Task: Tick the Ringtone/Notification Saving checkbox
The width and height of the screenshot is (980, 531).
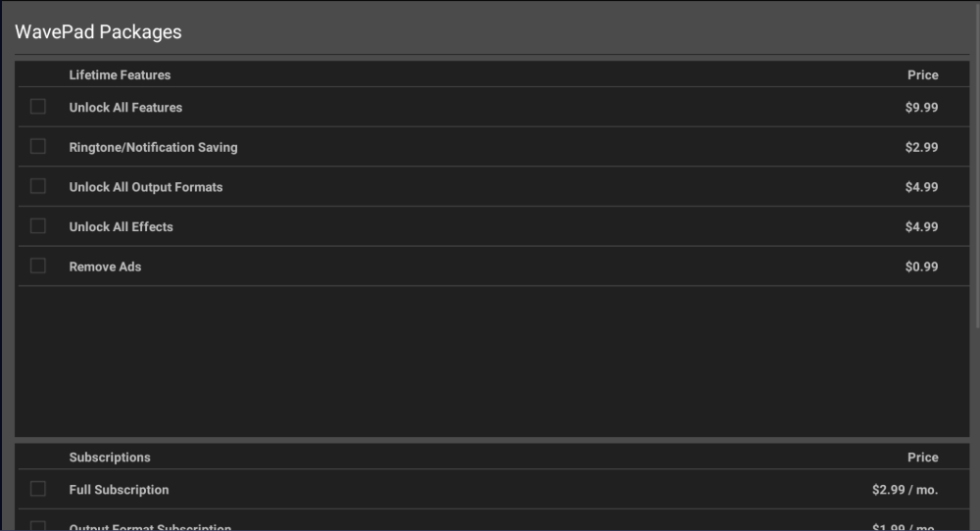Action: pyautogui.click(x=38, y=147)
